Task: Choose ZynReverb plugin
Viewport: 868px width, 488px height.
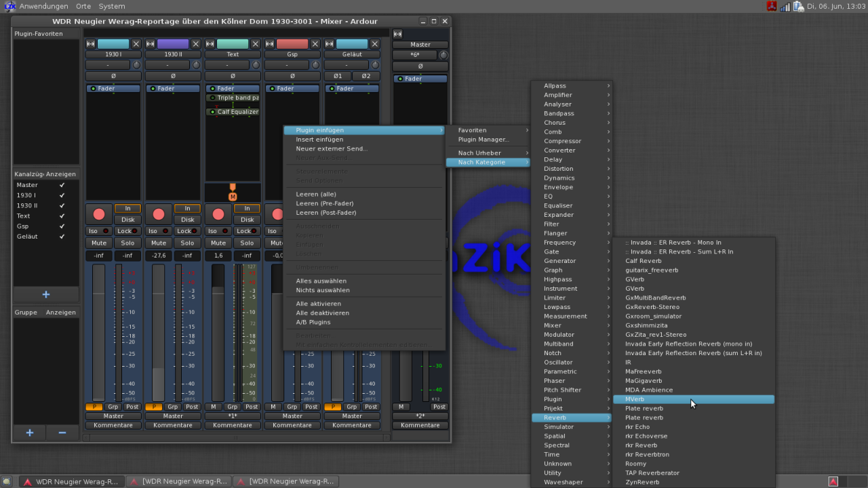Action: click(694, 483)
